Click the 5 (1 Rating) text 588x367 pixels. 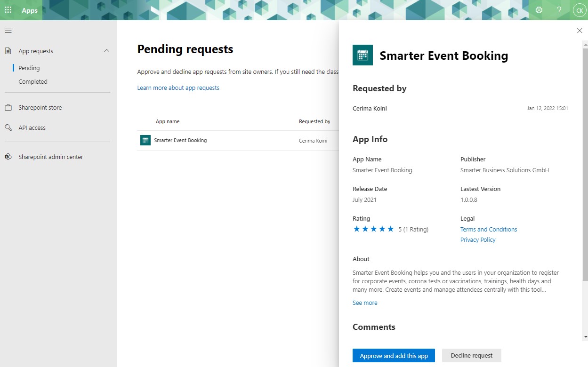(x=413, y=229)
